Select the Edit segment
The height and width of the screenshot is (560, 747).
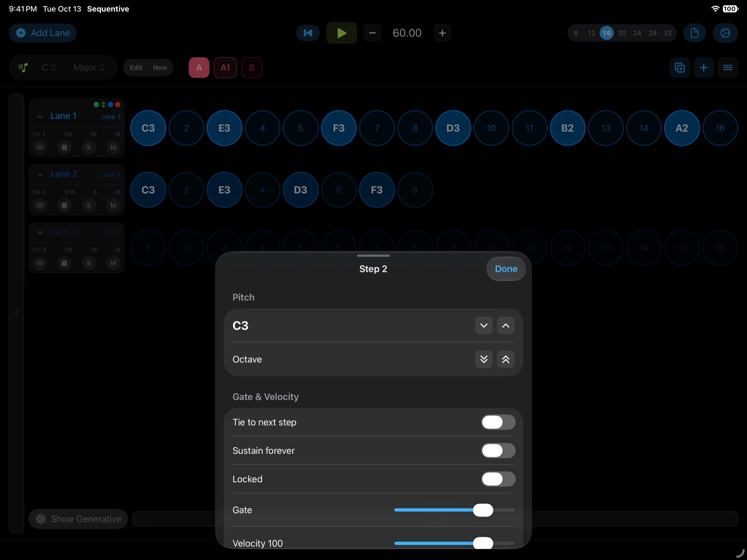coord(136,67)
